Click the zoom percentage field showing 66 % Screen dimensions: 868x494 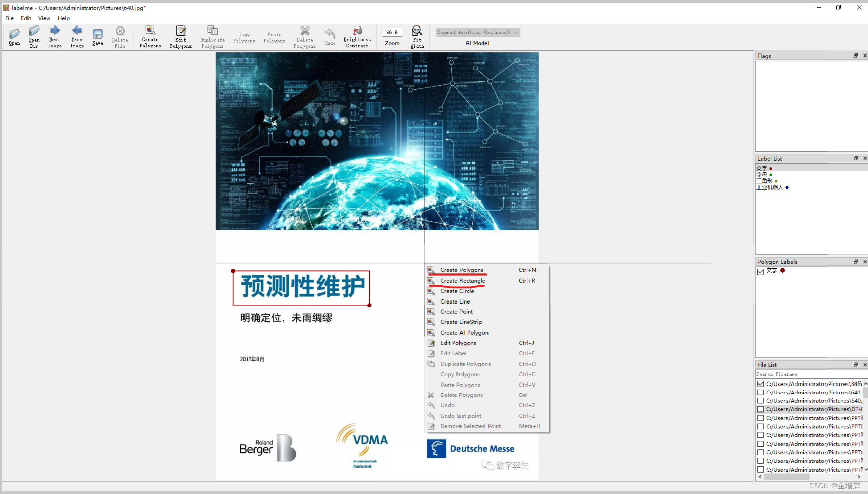(392, 32)
